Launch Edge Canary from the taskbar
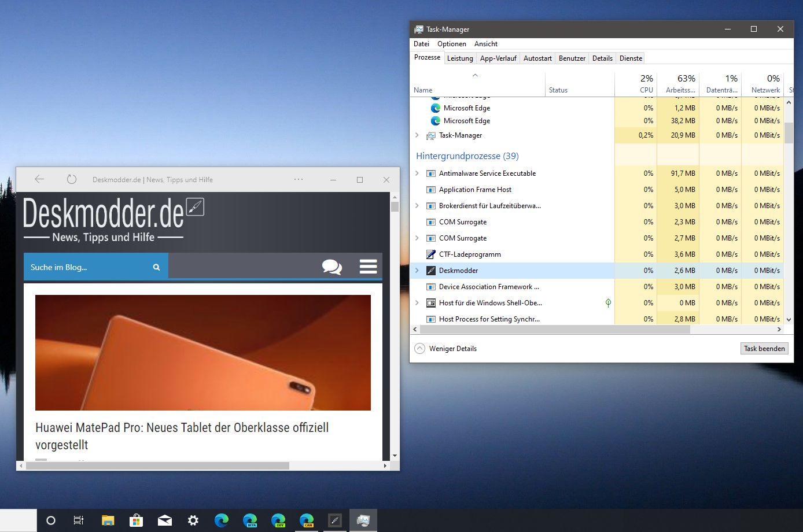Screen dimensions: 803x532 pos(307,520)
